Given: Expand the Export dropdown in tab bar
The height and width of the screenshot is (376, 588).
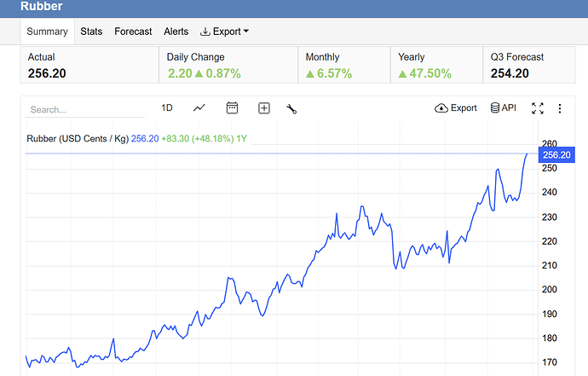Looking at the screenshot, I should click(224, 32).
